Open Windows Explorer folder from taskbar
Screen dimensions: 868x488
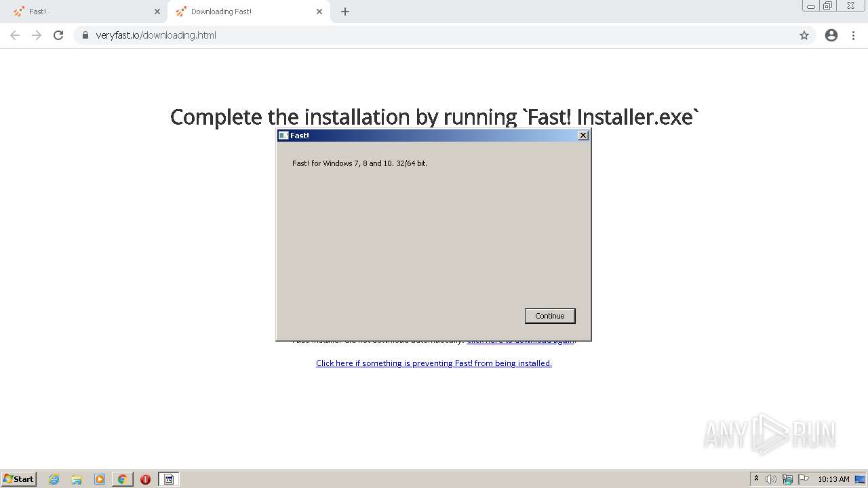pos(77,479)
